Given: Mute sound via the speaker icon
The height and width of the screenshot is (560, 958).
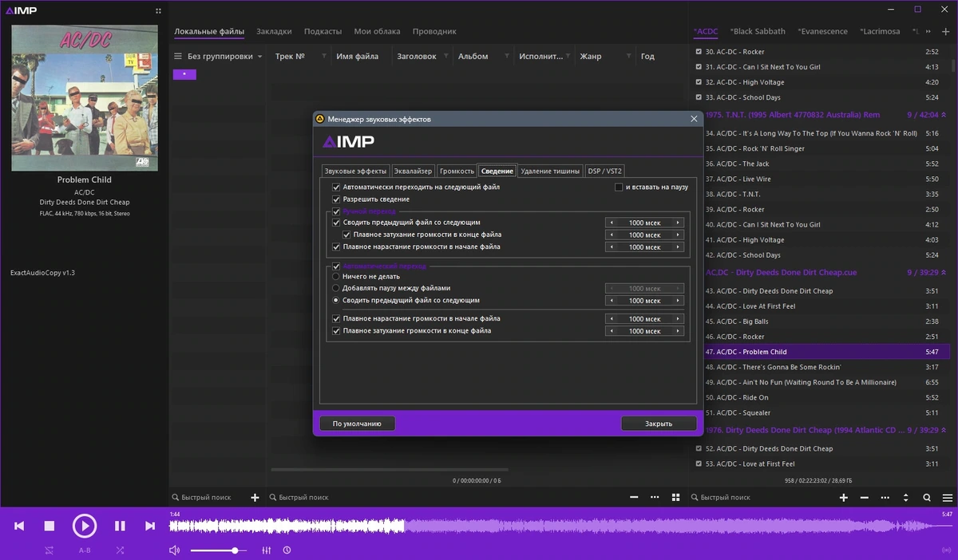Looking at the screenshot, I should [x=175, y=550].
